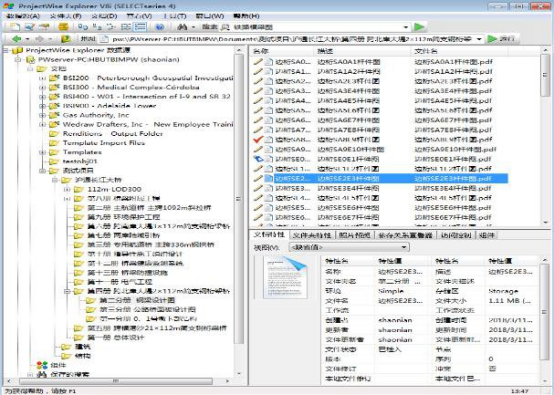Click the blue globe toolbar icon
This screenshot has height=395, width=554.
coord(160,27)
